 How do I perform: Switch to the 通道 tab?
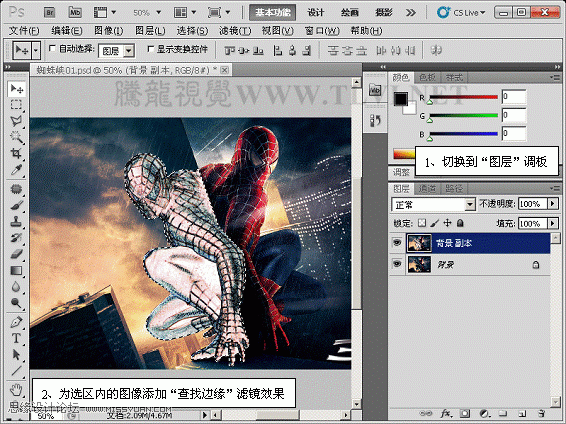point(427,188)
